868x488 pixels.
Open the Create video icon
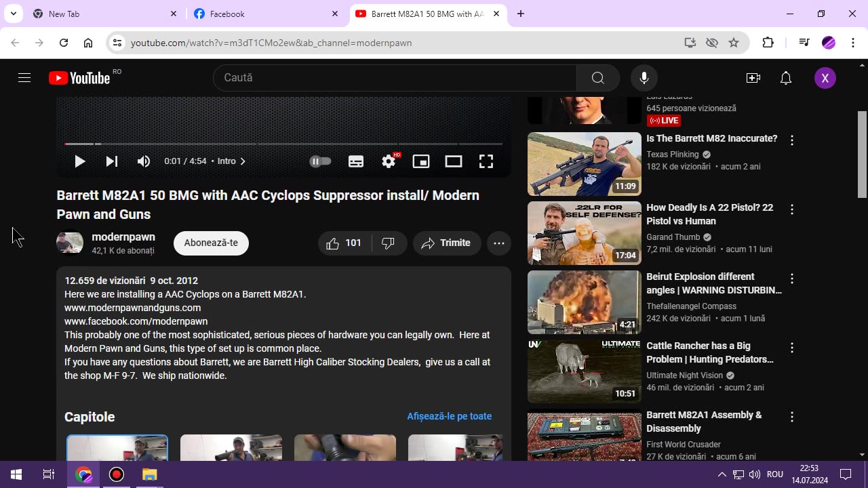pyautogui.click(x=753, y=78)
